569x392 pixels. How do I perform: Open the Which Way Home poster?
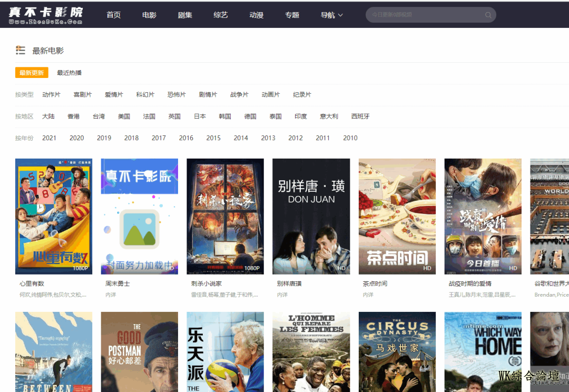[x=483, y=352]
